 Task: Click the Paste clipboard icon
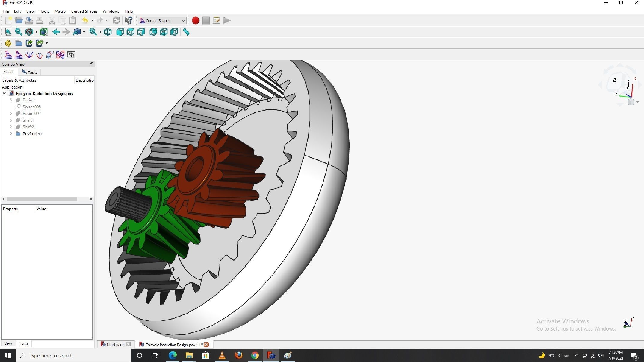[x=73, y=20]
